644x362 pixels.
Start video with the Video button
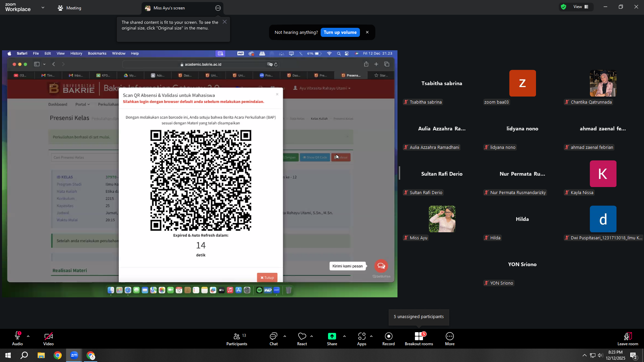(48, 339)
